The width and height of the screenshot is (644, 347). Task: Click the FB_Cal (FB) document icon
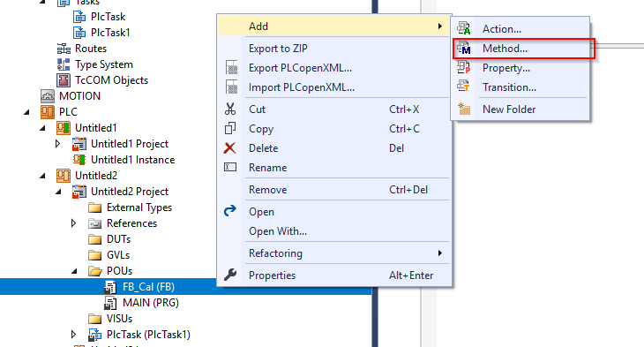(x=110, y=287)
